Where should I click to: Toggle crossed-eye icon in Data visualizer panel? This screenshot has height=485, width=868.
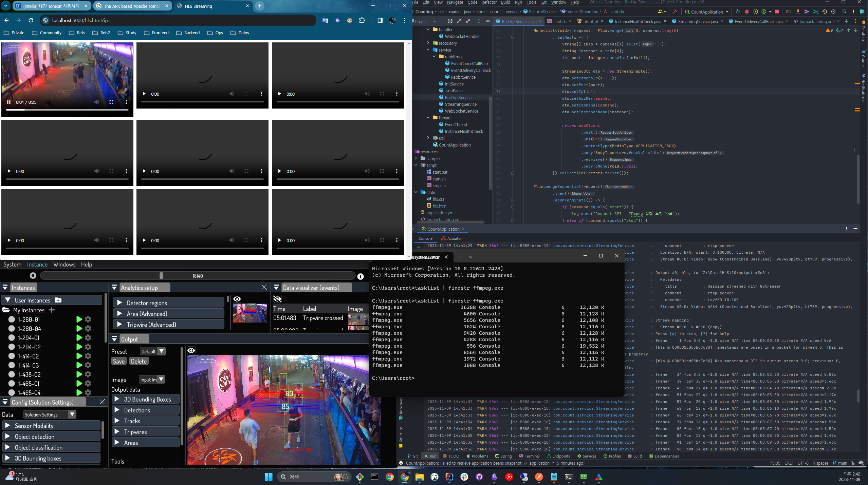click(277, 299)
